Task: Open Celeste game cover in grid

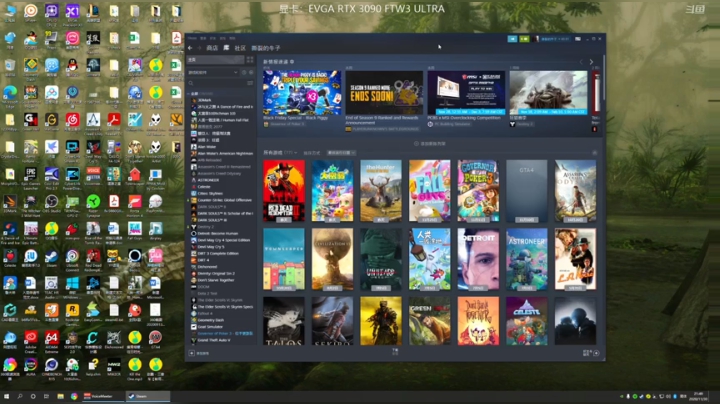Action: [x=527, y=320]
